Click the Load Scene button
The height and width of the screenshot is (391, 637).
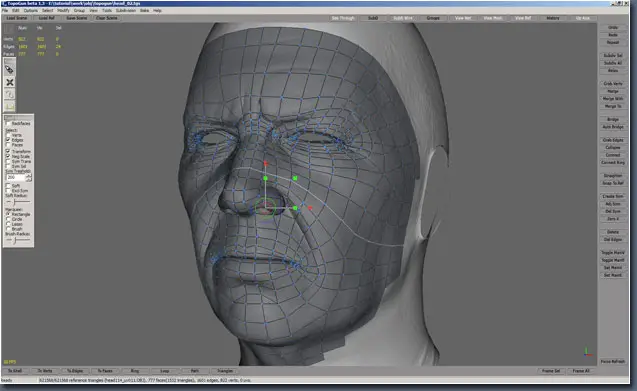(17, 18)
